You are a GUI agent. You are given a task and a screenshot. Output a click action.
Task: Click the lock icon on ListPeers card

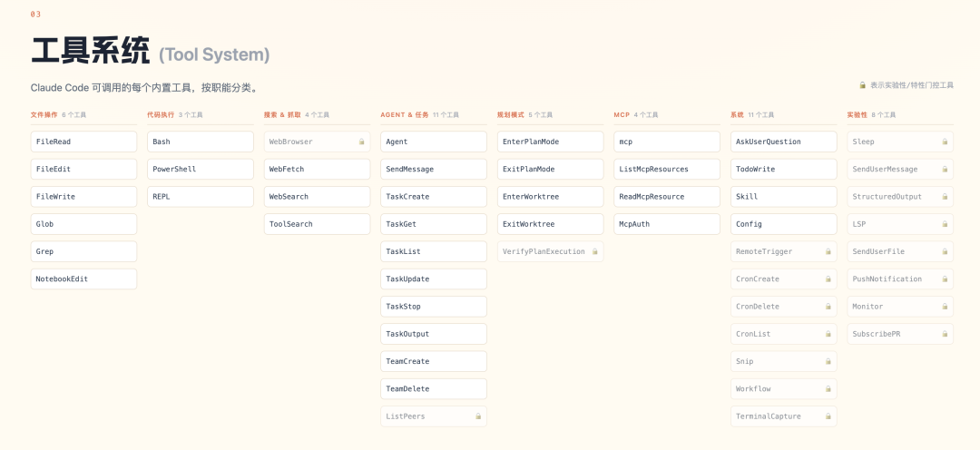point(478,416)
